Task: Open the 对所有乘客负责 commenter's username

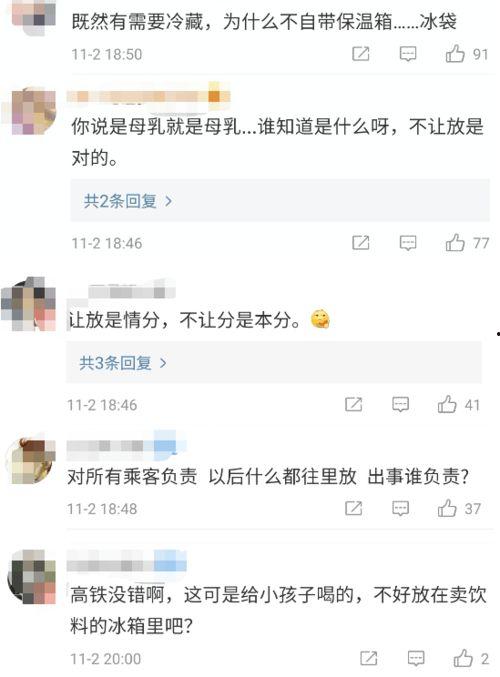Action: click(127, 446)
